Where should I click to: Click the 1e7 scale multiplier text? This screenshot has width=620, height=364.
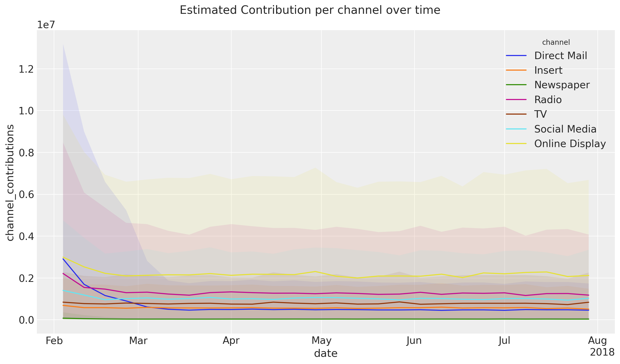46,25
